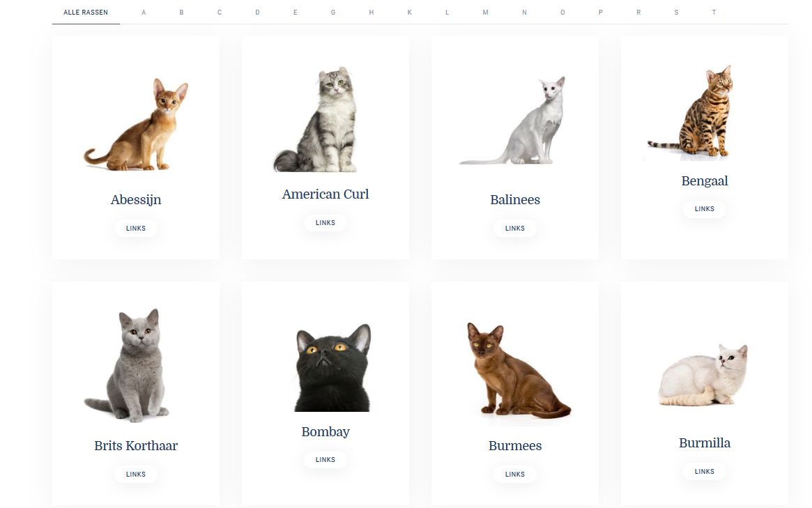
Task: Click the Brits Korthaar heading
Action: click(136, 446)
